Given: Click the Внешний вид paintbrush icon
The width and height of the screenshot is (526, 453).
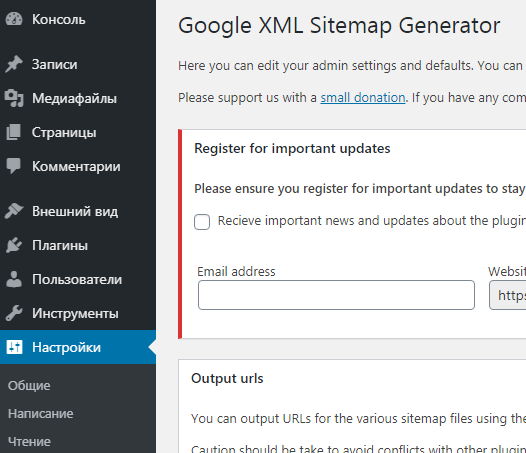Looking at the screenshot, I should [x=14, y=211].
